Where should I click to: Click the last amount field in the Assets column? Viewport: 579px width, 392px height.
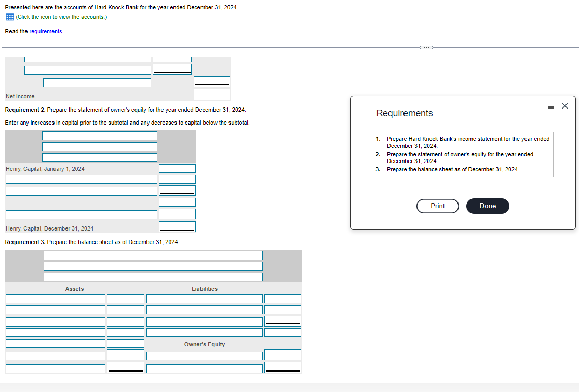point(125,367)
